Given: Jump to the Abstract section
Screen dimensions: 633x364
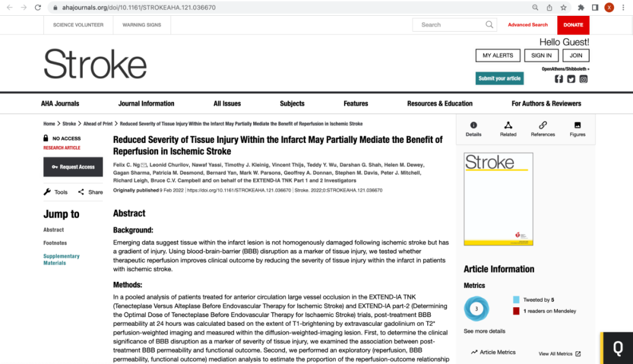Looking at the screenshot, I should point(54,230).
